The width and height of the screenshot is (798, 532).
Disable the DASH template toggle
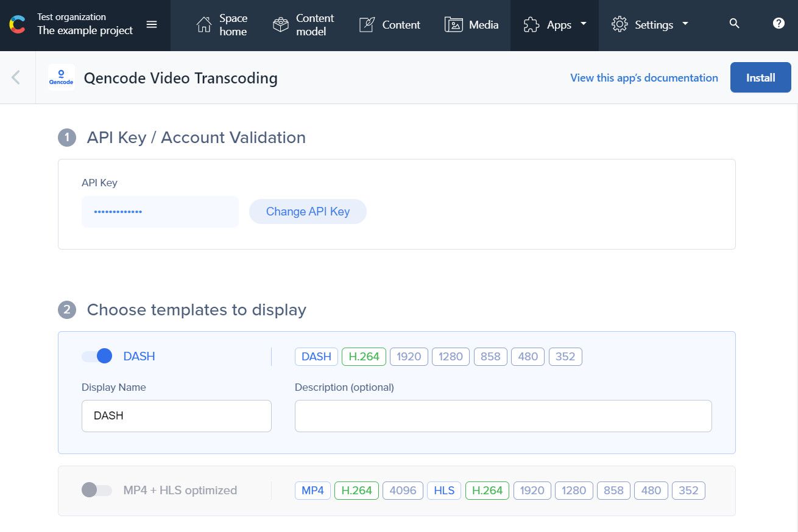pos(97,356)
